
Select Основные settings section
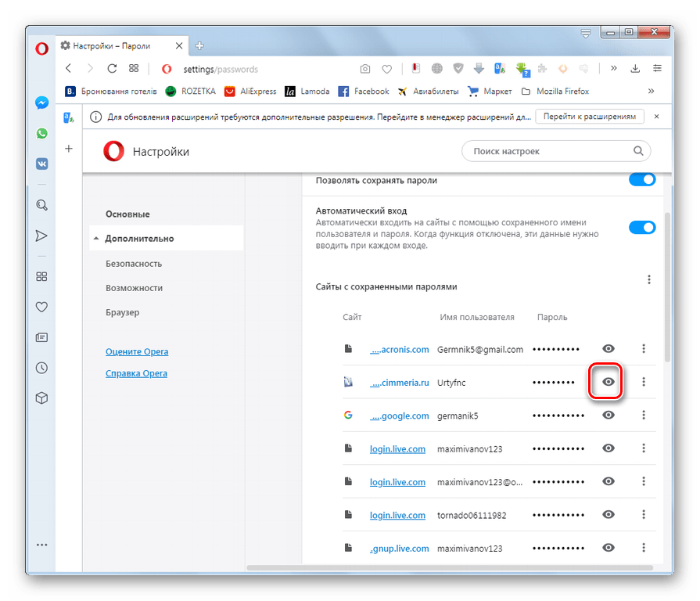tap(127, 214)
